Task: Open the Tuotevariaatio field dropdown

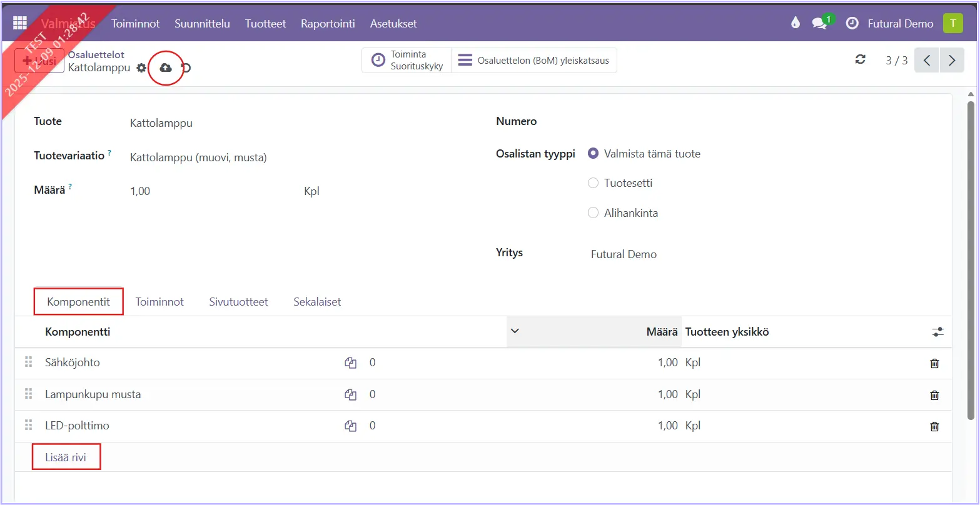Action: point(198,157)
